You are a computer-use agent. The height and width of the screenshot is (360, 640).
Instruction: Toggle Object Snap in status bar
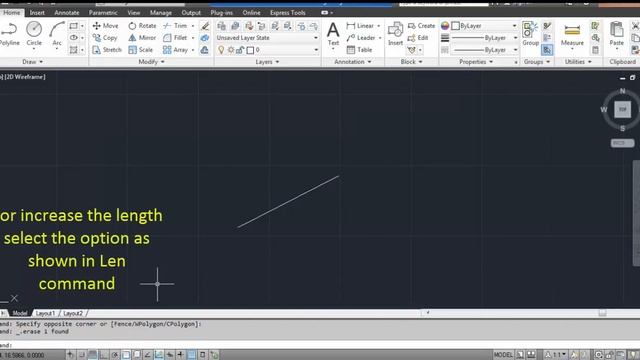point(126,355)
